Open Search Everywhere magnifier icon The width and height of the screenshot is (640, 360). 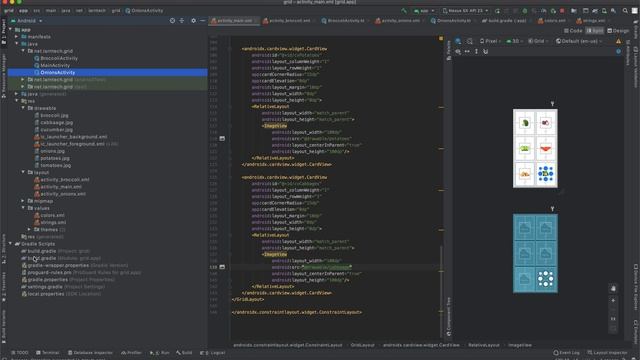point(625,11)
